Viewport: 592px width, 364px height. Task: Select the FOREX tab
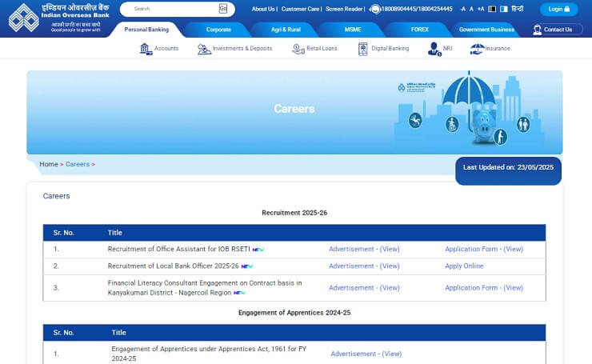(419, 30)
